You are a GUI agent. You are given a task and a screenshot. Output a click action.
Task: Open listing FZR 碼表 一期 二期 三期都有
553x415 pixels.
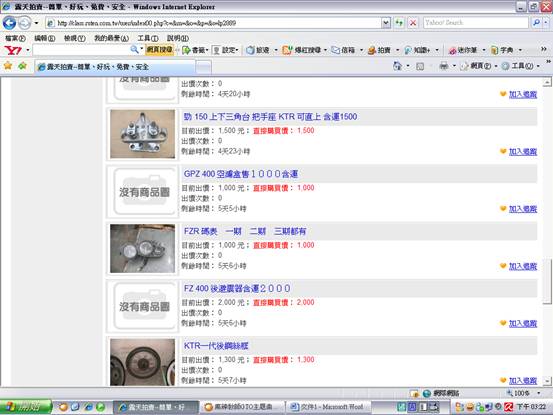[x=245, y=231]
